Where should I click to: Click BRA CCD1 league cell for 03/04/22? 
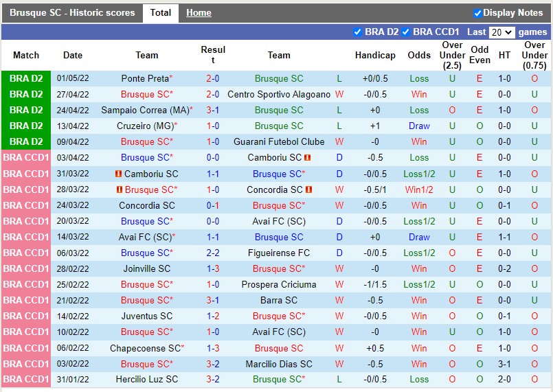26,158
